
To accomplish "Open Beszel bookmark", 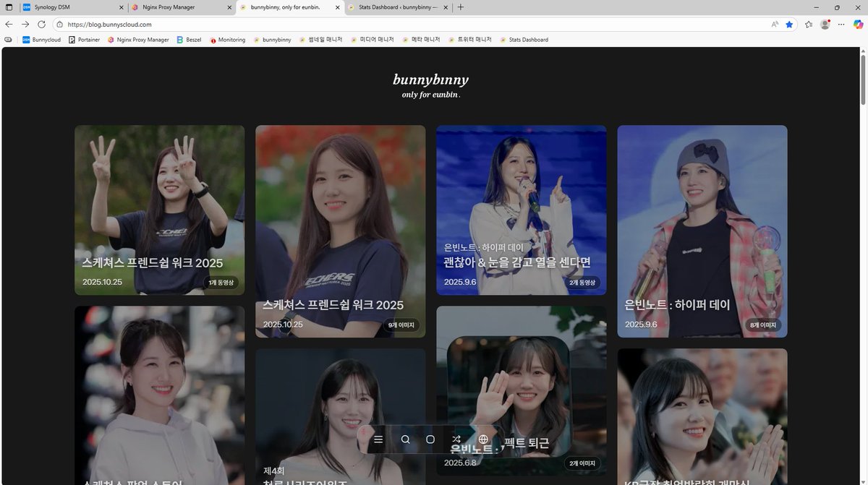I will tap(189, 40).
